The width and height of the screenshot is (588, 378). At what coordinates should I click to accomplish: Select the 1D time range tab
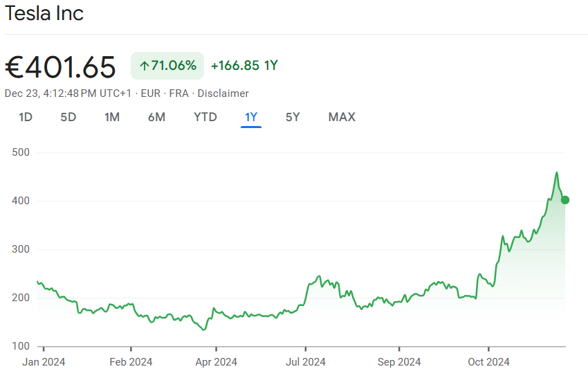pyautogui.click(x=26, y=117)
